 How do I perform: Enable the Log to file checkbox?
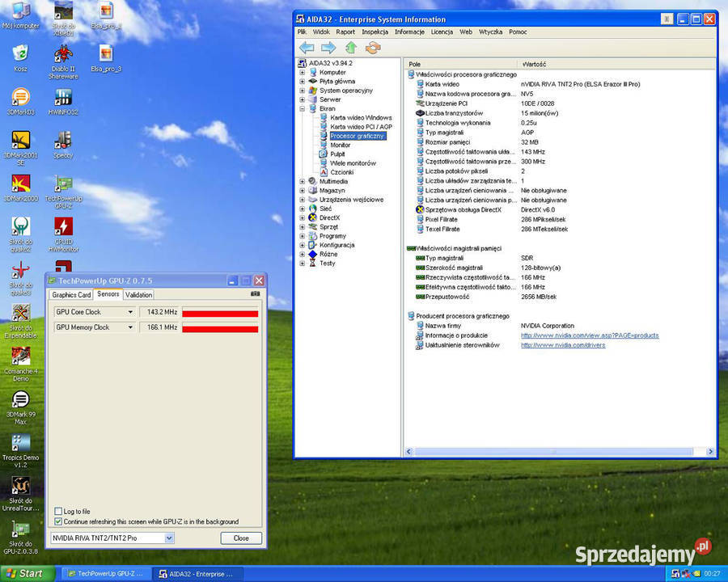tap(58, 512)
